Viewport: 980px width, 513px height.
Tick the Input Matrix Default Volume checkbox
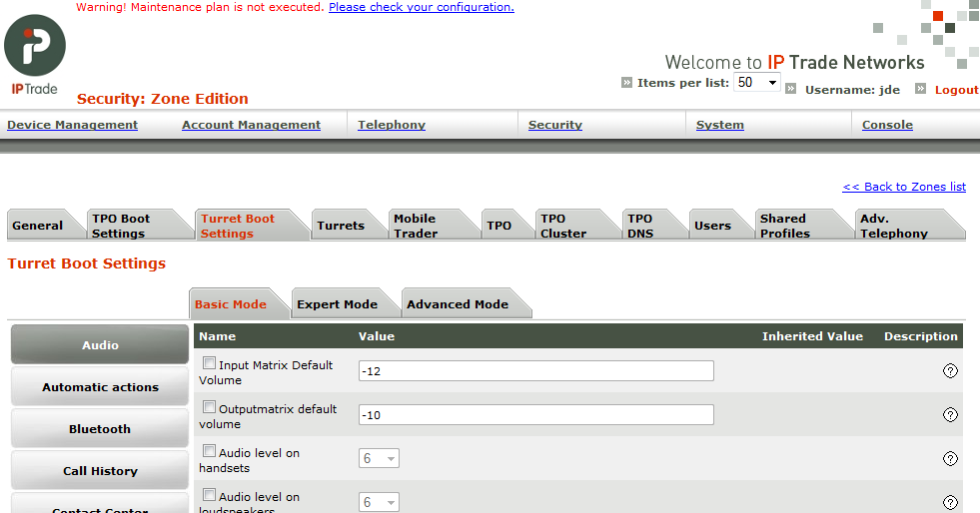pyautogui.click(x=210, y=363)
